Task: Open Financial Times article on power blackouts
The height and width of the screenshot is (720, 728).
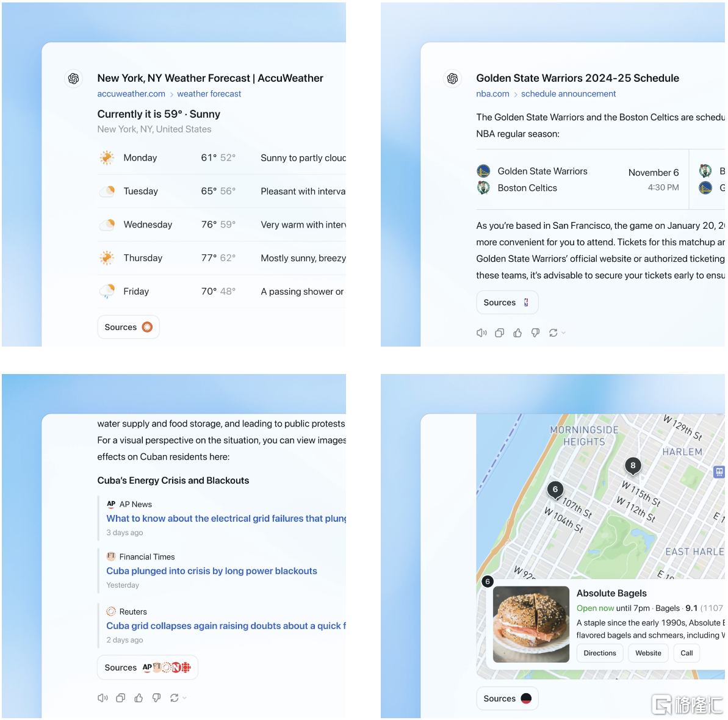Action: (x=212, y=571)
